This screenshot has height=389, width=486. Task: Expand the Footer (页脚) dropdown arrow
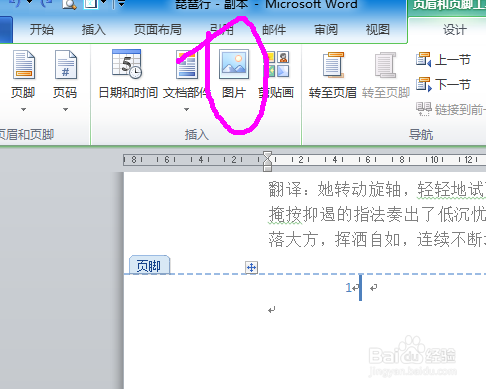coord(23,109)
